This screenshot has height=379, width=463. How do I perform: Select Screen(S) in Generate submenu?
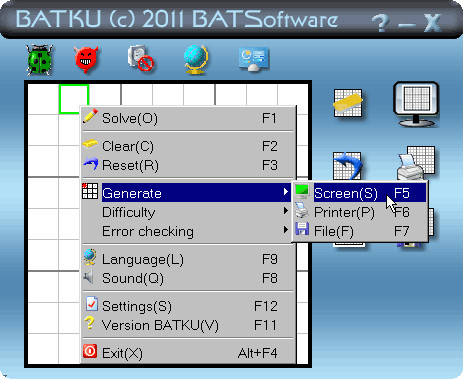click(360, 193)
